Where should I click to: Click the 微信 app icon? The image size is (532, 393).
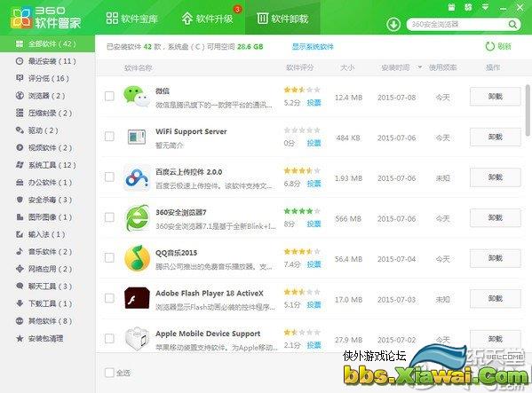(x=137, y=97)
